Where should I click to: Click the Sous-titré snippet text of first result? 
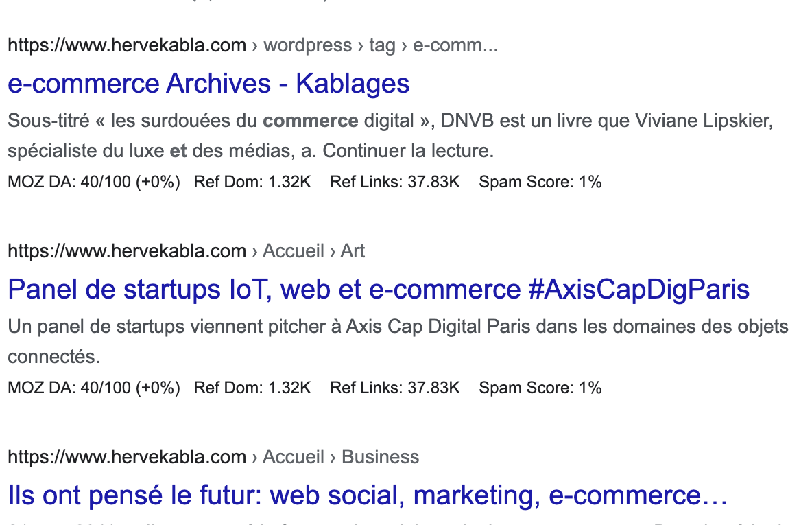point(390,136)
